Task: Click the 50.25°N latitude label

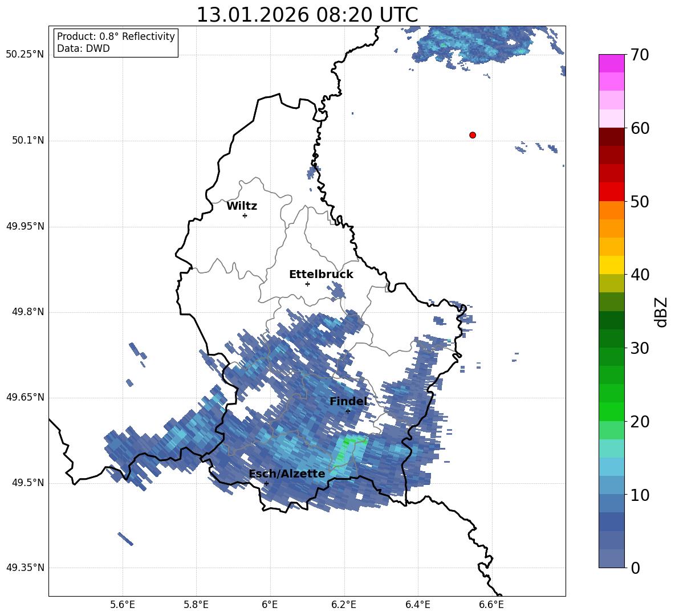Action: (x=25, y=55)
